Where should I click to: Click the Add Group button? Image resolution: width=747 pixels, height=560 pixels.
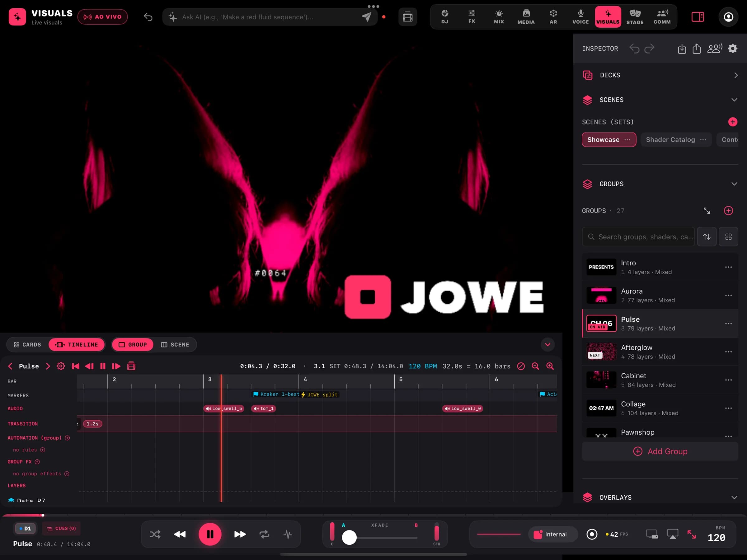click(x=660, y=451)
